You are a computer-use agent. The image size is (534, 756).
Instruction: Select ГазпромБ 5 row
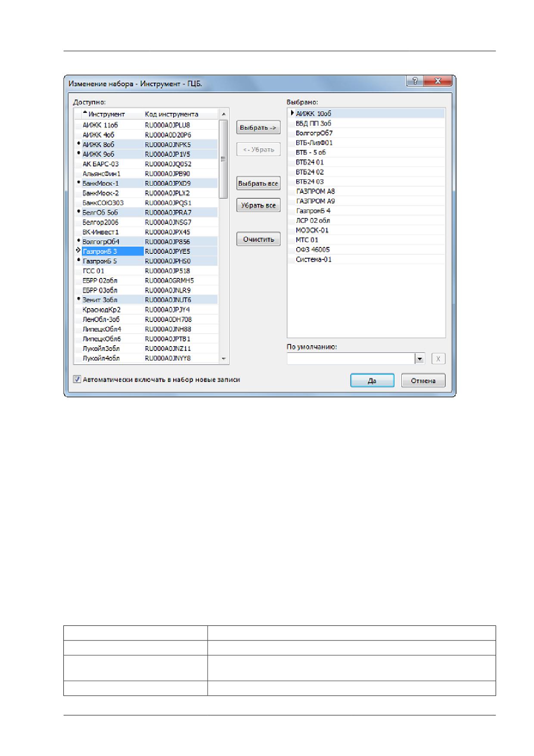pyautogui.click(x=146, y=261)
